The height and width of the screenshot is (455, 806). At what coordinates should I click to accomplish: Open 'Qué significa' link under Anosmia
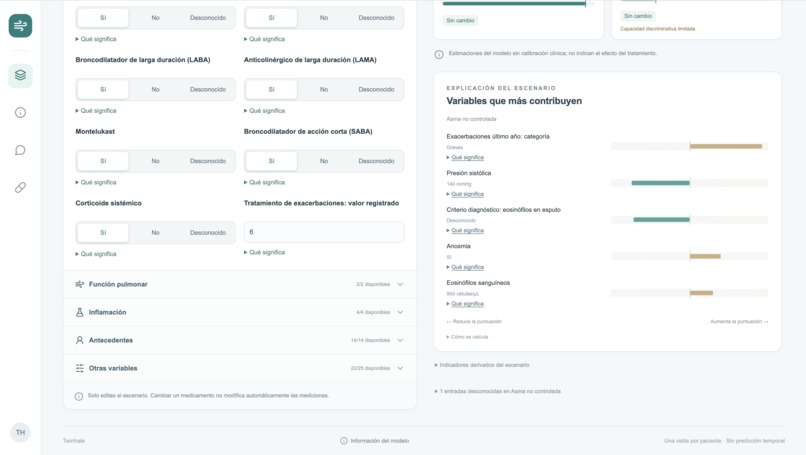[x=467, y=267]
